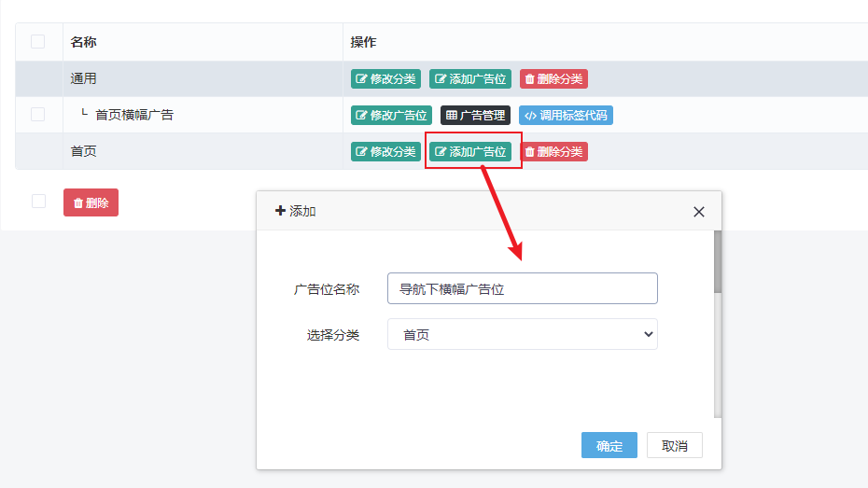Click the 广告位名称 label
The image size is (868, 488).
click(327, 289)
